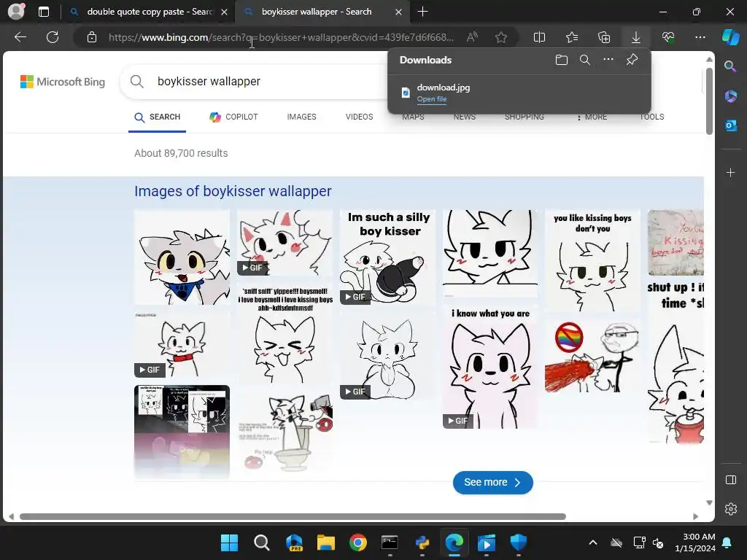Open gray fox with blue bandana image

[182, 257]
